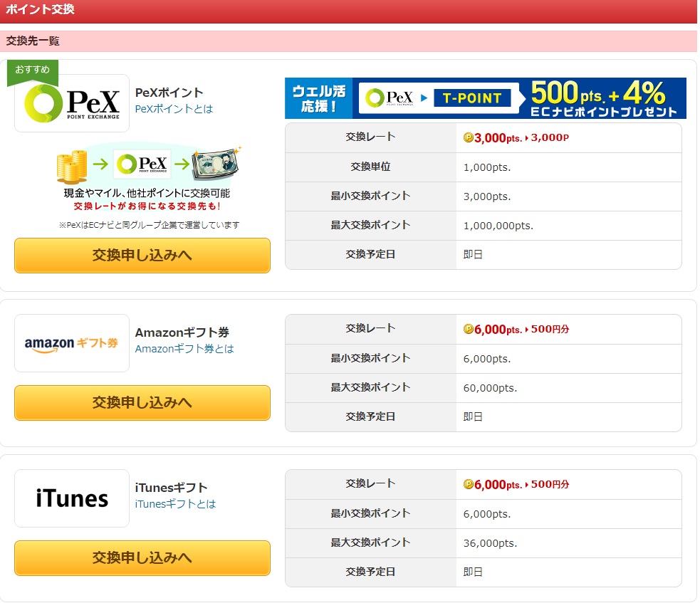This screenshot has height=603, width=700.
Task: Click the Amazon gift card logo
Action: pos(72,343)
